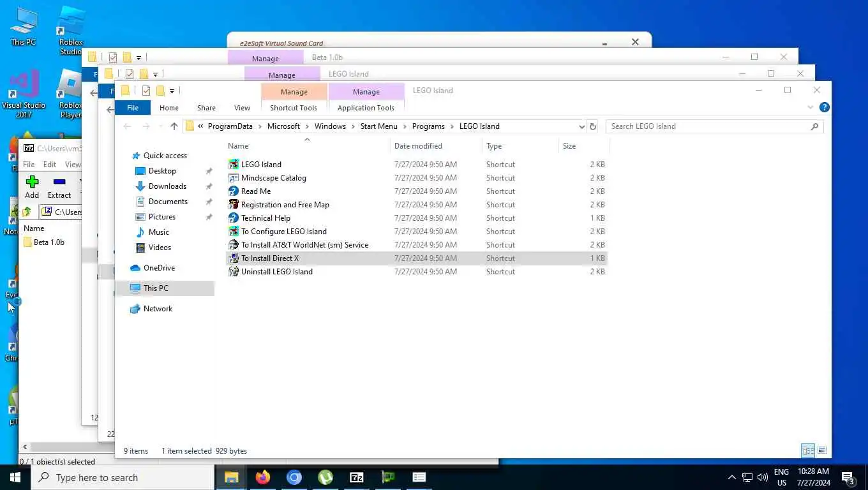The image size is (868, 490).
Task: Select To Install AT&T WorldNet icon
Action: click(x=234, y=245)
